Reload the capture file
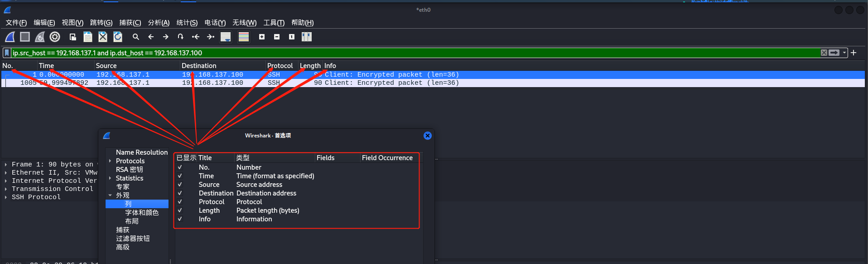 (x=118, y=37)
